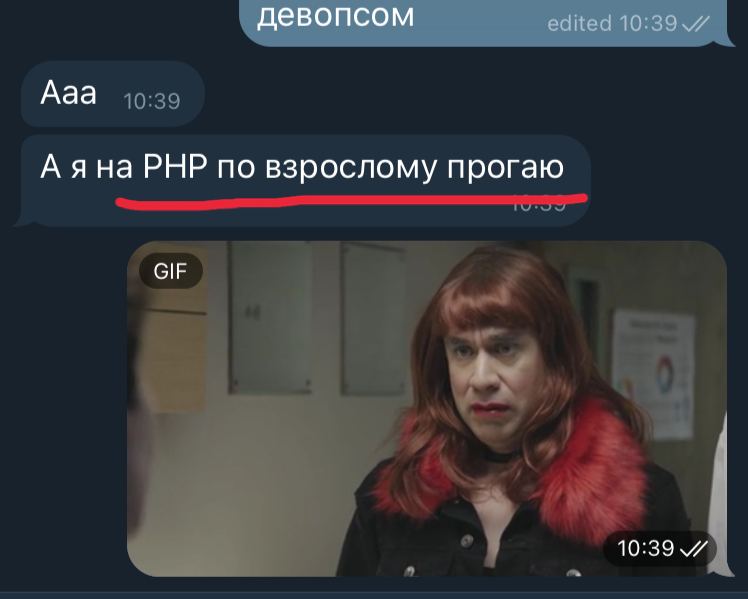Click the word "девопсом" in outgoing bubble

coord(336,16)
